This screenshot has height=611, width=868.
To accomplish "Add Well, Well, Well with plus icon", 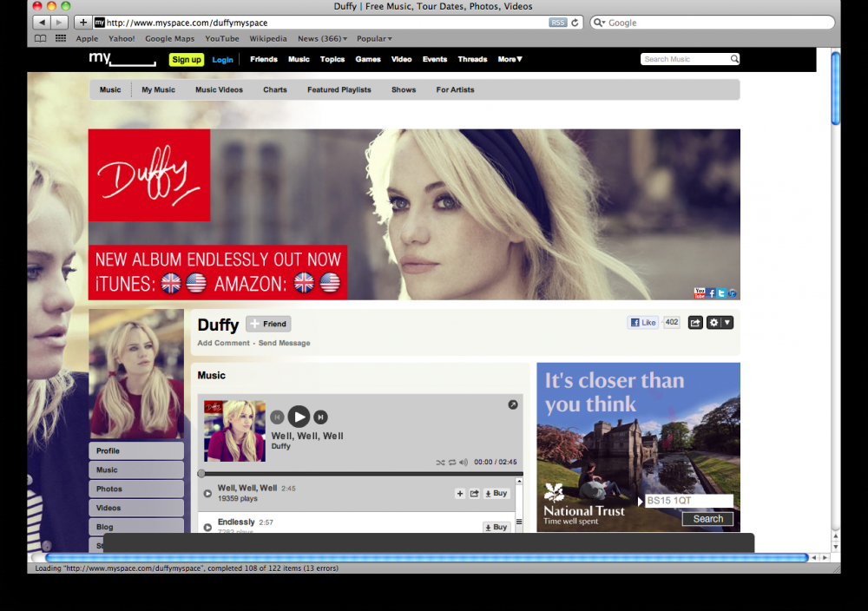I will pyautogui.click(x=460, y=493).
